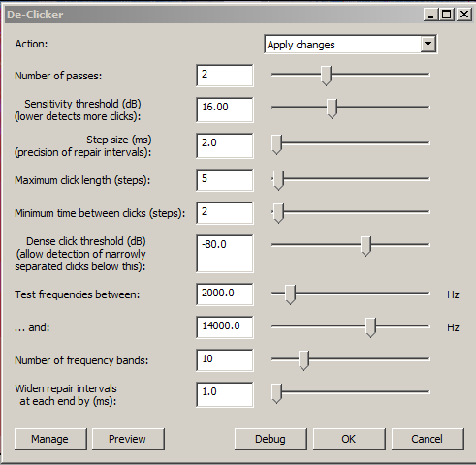
Task: Click the lower test frequency slider thumb
Action: tap(290, 294)
